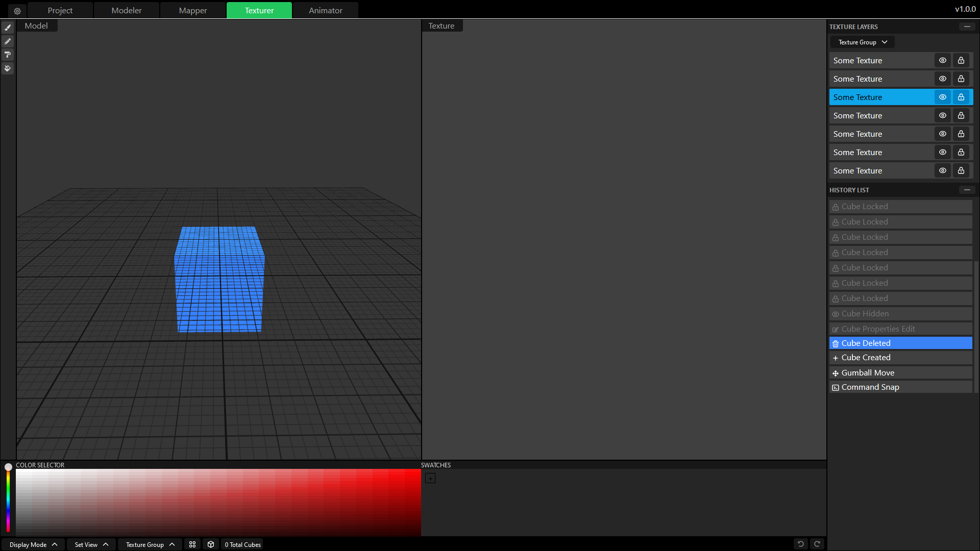The height and width of the screenshot is (551, 980).
Task: Select the paint brush tool icon
Action: pyautogui.click(x=8, y=28)
